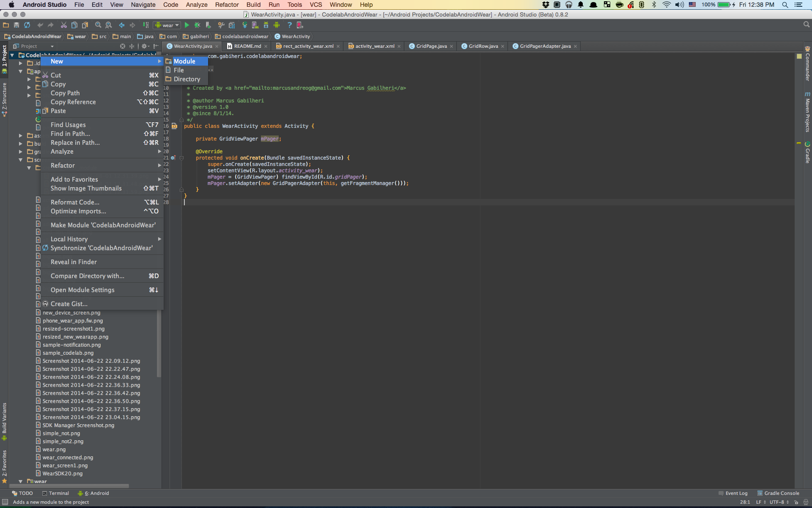Toggle the 1: Project tool window
The image size is (812, 508).
coord(4,56)
